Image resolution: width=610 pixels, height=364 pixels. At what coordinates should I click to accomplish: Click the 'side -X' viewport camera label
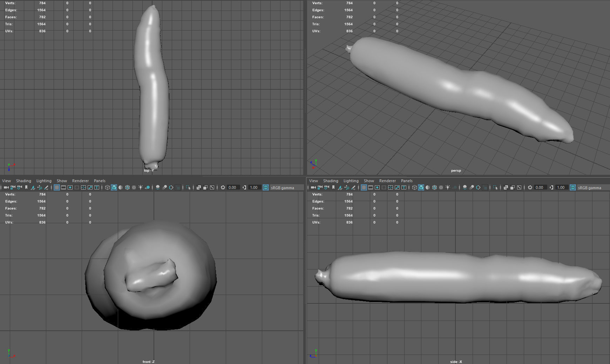[x=456, y=362]
